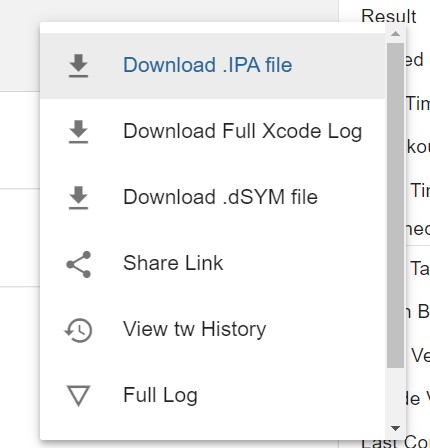The image size is (430, 448).
Task: Select the Download .IPA file menu entry
Action: [x=212, y=66]
